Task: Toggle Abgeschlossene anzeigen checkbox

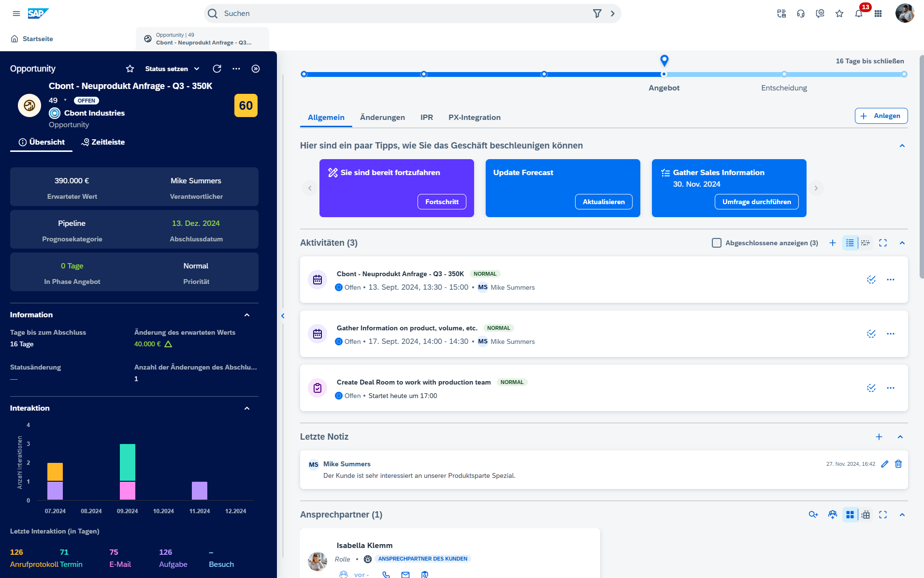Action: (717, 243)
